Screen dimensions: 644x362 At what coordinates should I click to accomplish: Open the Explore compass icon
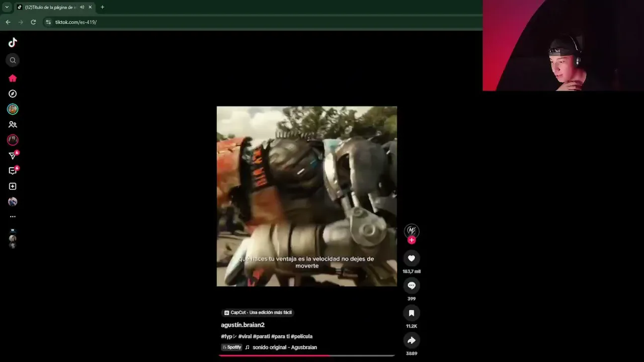[x=13, y=94]
